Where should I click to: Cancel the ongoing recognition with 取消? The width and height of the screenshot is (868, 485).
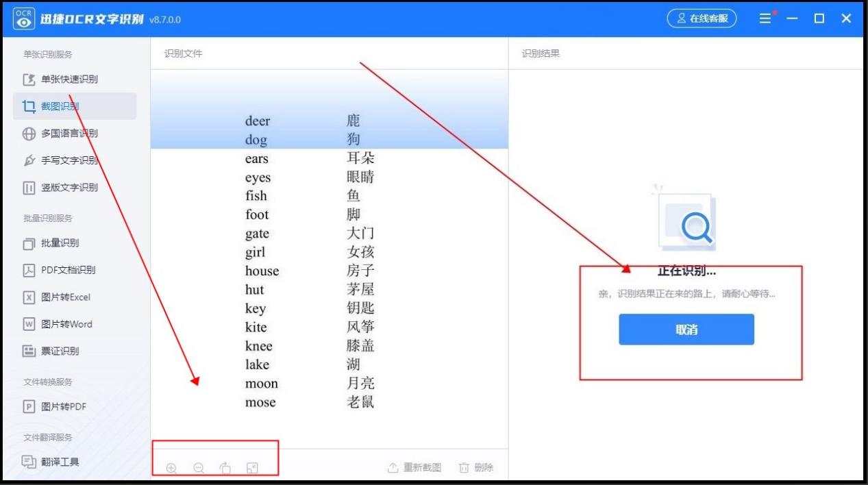tap(686, 329)
